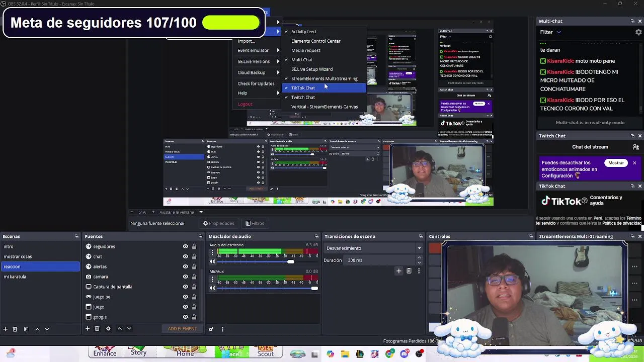This screenshot has width=644, height=362.
Task: Expand the Help submenu
Action: [x=258, y=93]
